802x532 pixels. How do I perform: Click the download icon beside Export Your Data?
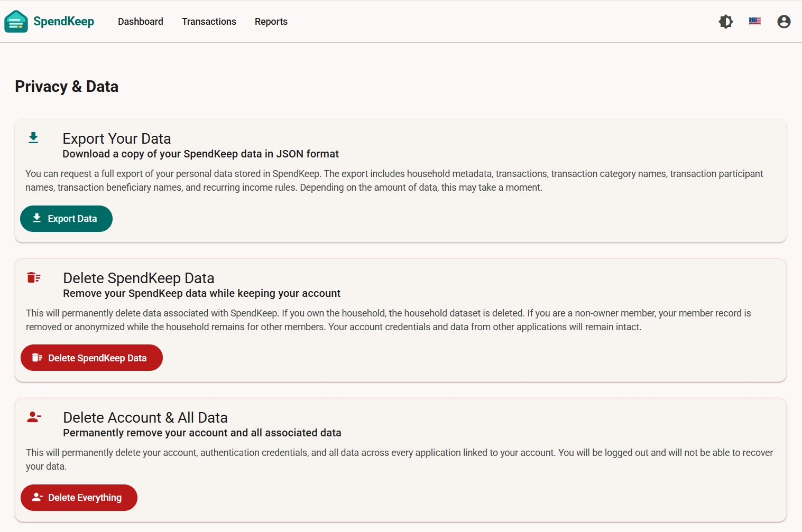[x=33, y=138]
